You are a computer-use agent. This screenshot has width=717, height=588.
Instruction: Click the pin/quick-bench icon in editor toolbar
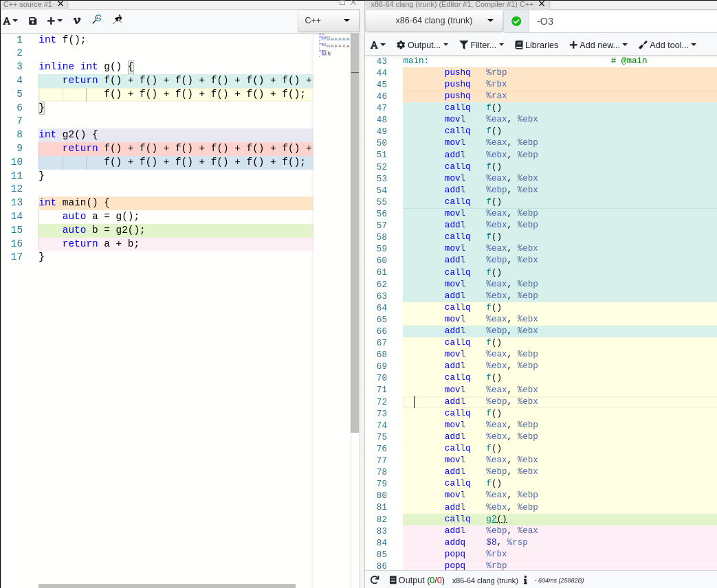point(118,20)
